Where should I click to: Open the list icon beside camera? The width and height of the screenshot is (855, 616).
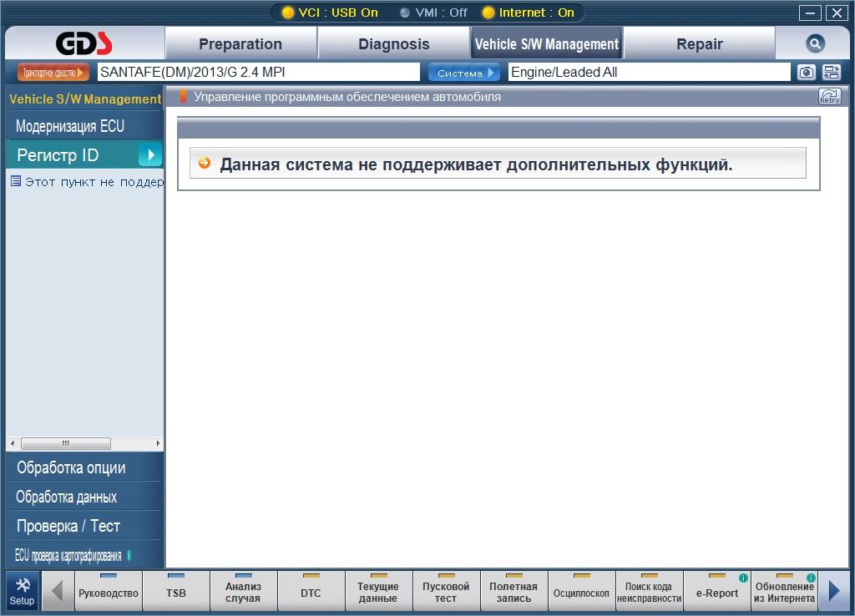coord(831,73)
